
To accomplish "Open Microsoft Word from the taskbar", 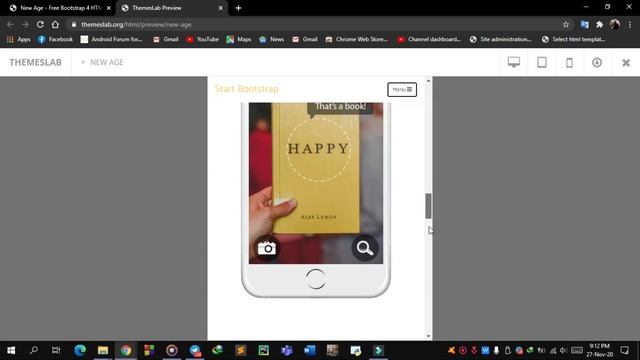I will 309,350.
